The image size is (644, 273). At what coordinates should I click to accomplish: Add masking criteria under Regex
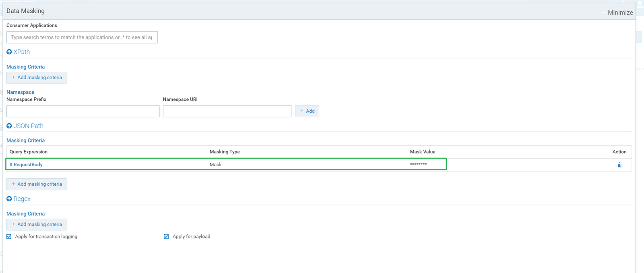pyautogui.click(x=37, y=225)
